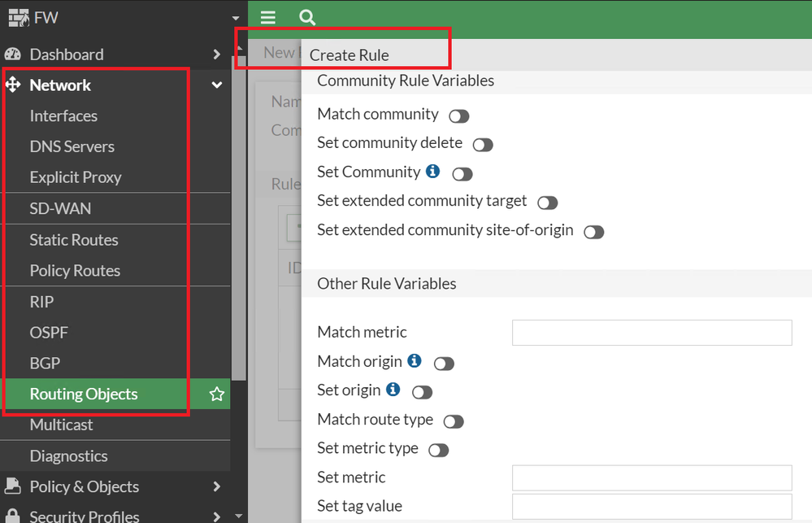This screenshot has height=523, width=812.
Task: Open the Policy Routes page
Action: click(75, 271)
